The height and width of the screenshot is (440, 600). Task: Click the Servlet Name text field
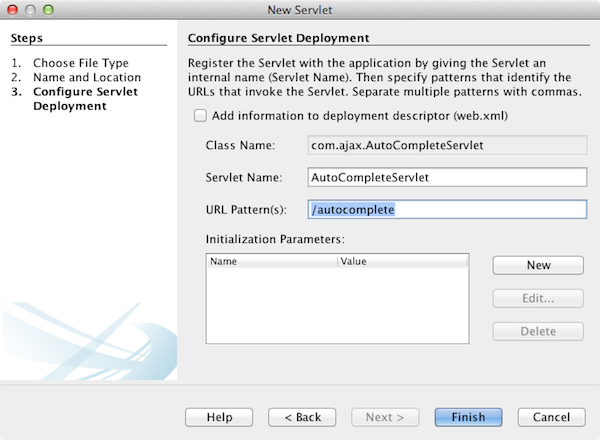pos(446,177)
